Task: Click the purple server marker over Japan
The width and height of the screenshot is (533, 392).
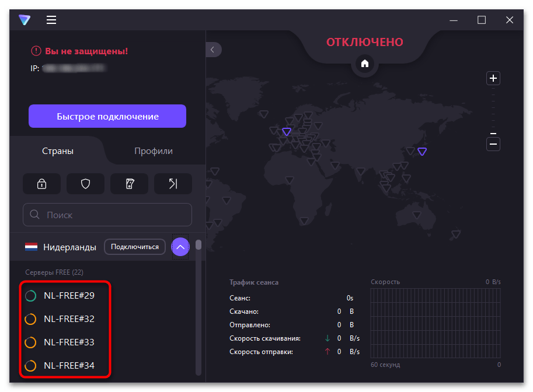Action: pyautogui.click(x=422, y=152)
